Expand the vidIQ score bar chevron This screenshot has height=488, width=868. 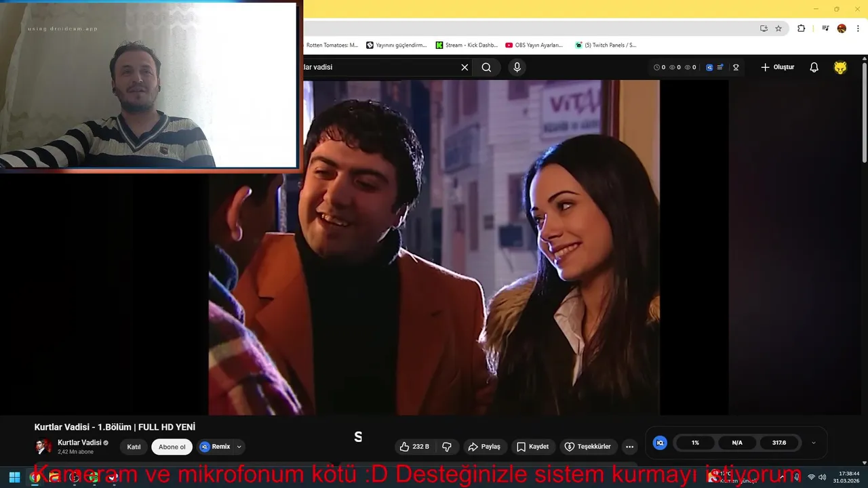(814, 443)
